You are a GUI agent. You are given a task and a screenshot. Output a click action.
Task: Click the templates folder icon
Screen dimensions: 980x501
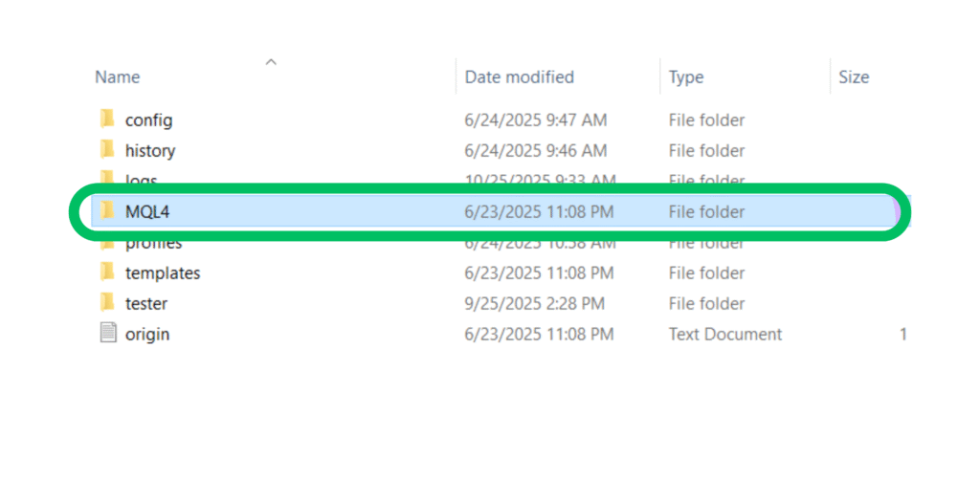[x=106, y=272]
